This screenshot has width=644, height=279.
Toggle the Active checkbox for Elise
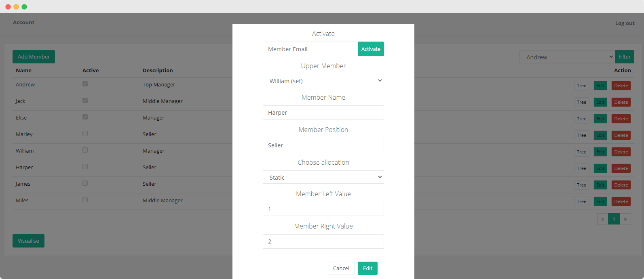(x=85, y=117)
